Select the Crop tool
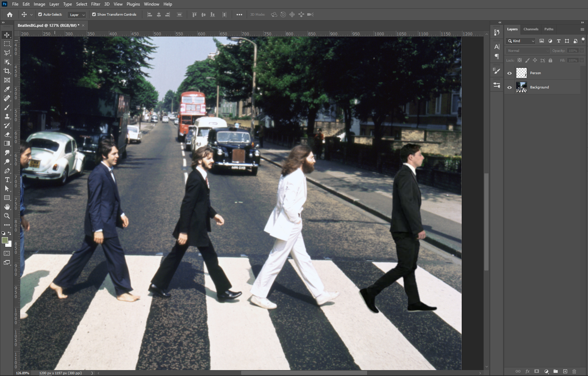Image resolution: width=588 pixels, height=376 pixels. click(x=7, y=71)
